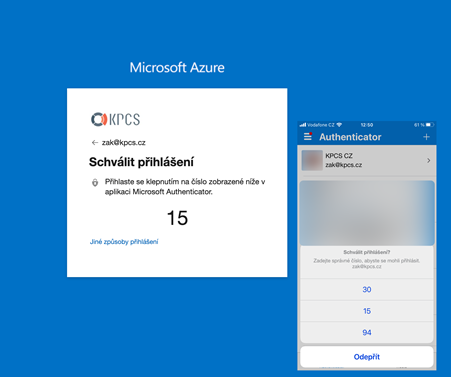Click the "Schválit přihlášení?" prompt title
This screenshot has width=451, height=377.
click(367, 252)
